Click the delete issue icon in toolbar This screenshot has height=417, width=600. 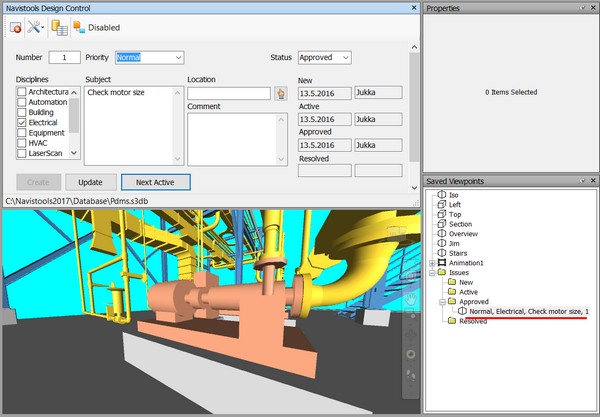point(16,28)
